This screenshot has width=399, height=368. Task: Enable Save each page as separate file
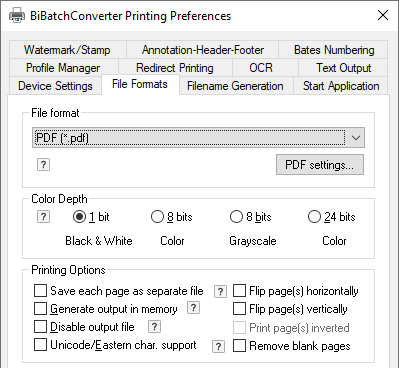(x=40, y=291)
